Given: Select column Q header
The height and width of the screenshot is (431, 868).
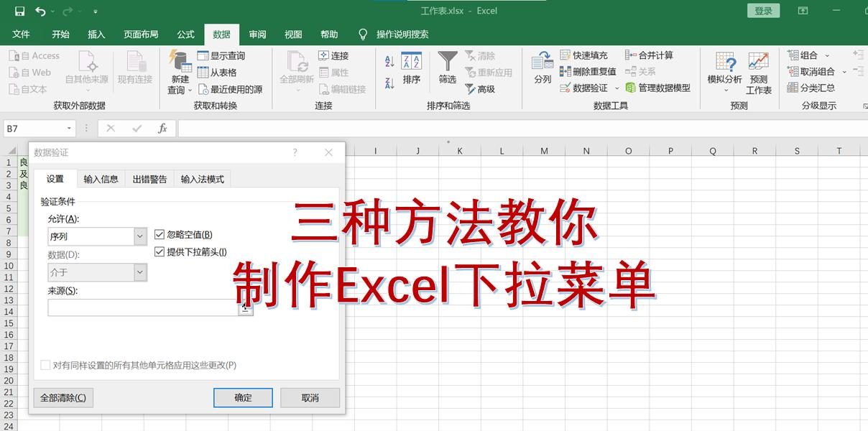Looking at the screenshot, I should [x=713, y=151].
